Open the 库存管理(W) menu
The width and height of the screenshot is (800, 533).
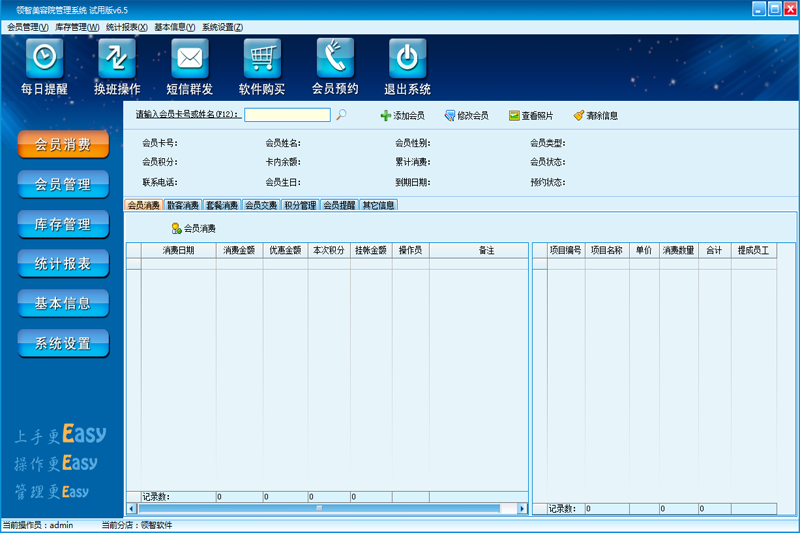pyautogui.click(x=77, y=27)
